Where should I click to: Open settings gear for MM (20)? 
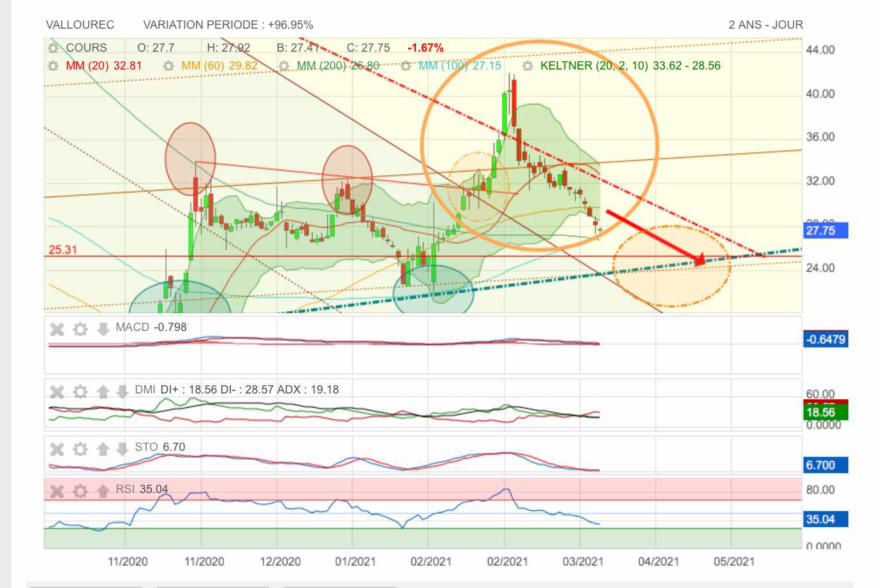tap(53, 66)
